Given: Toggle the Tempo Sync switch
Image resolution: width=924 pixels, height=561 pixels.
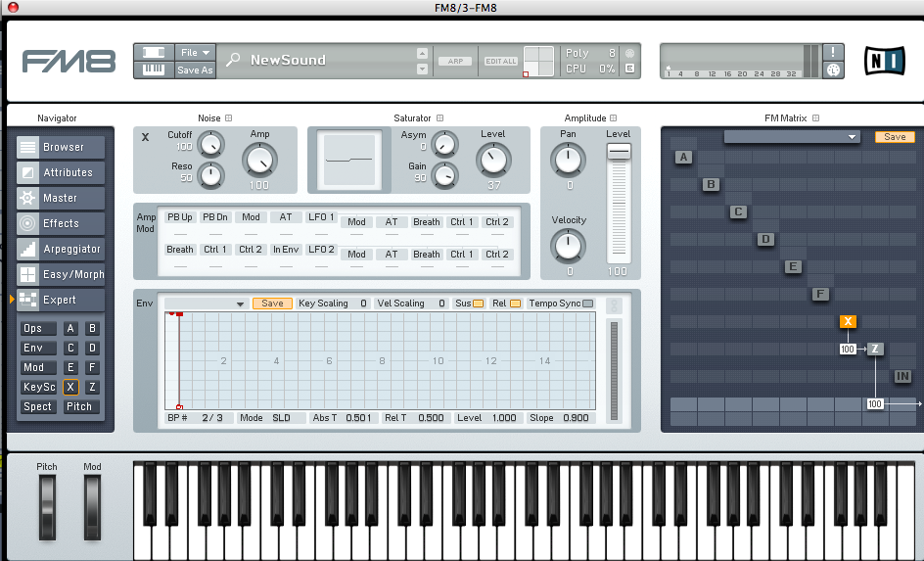Looking at the screenshot, I should [587, 304].
